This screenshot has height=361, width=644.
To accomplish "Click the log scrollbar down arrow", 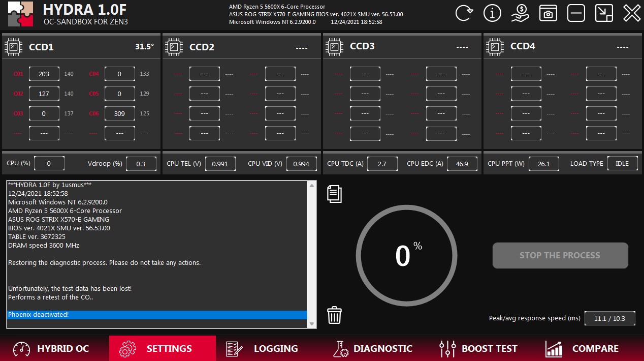I will pyautogui.click(x=312, y=323).
